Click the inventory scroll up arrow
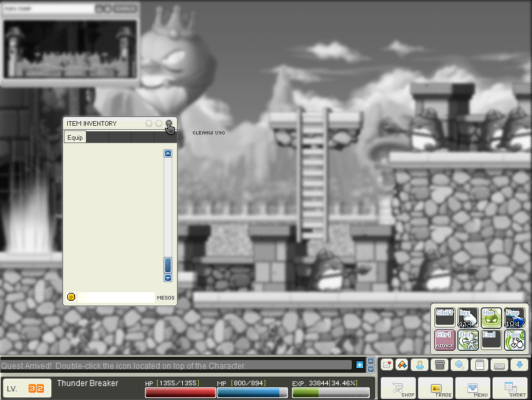The width and height of the screenshot is (532, 400). [x=168, y=154]
